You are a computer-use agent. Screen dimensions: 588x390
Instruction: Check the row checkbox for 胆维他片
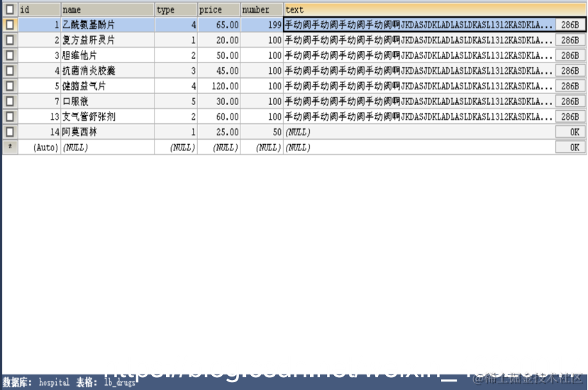(x=10, y=55)
